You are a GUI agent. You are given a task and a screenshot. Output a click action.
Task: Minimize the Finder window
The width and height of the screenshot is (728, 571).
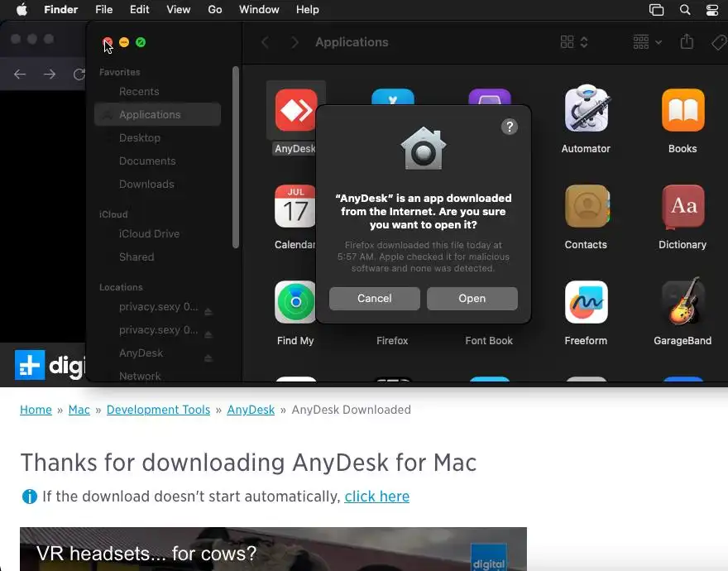(x=124, y=42)
